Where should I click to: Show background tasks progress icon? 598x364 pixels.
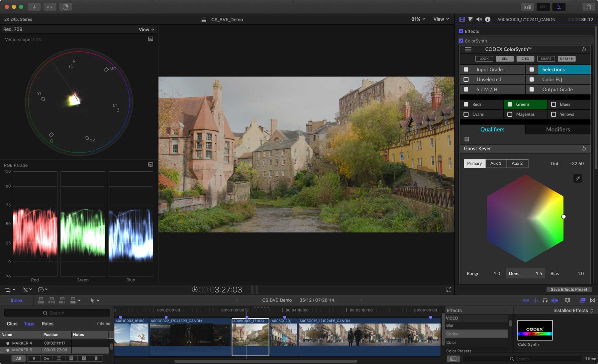pyautogui.click(x=65, y=7)
